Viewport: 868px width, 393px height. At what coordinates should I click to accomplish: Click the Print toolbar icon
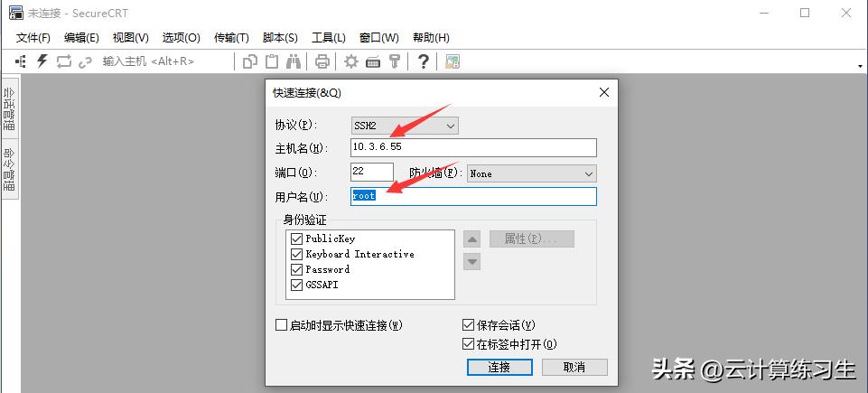(322, 61)
